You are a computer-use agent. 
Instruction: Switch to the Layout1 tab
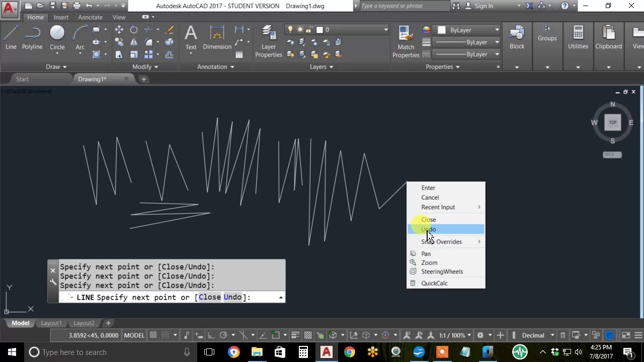[51, 323]
